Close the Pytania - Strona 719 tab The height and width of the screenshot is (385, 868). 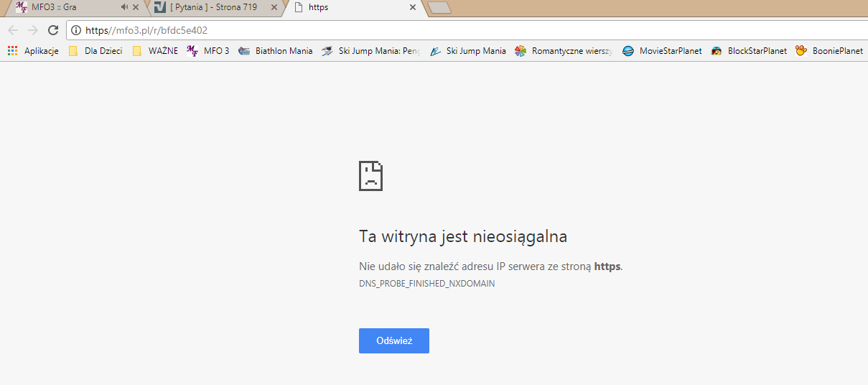tap(274, 7)
